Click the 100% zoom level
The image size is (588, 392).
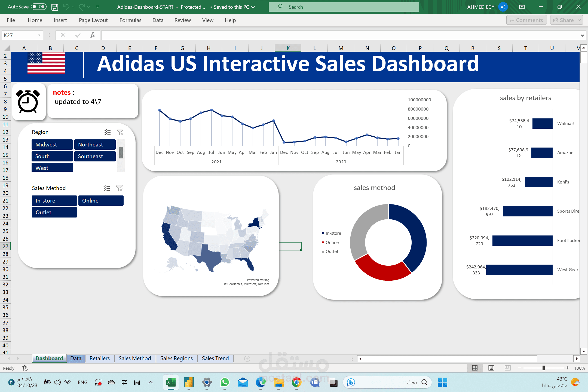(x=579, y=368)
